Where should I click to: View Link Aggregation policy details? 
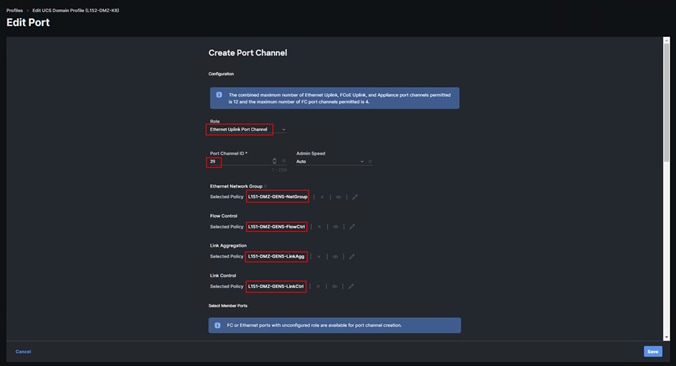tap(335, 257)
